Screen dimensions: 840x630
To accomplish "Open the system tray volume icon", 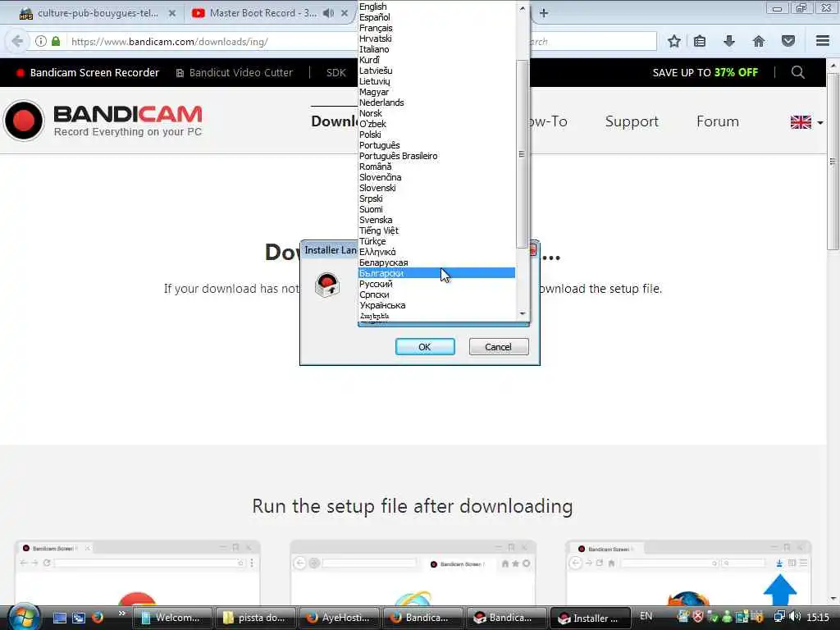I will [x=795, y=617].
